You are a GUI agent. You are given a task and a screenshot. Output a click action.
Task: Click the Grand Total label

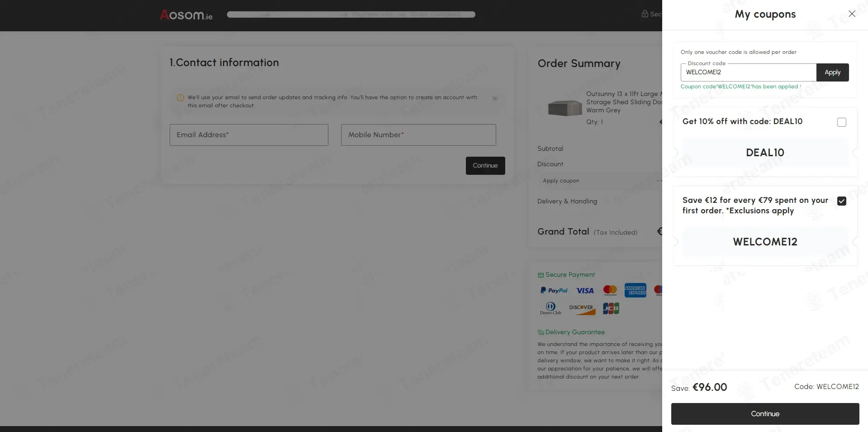pos(563,231)
